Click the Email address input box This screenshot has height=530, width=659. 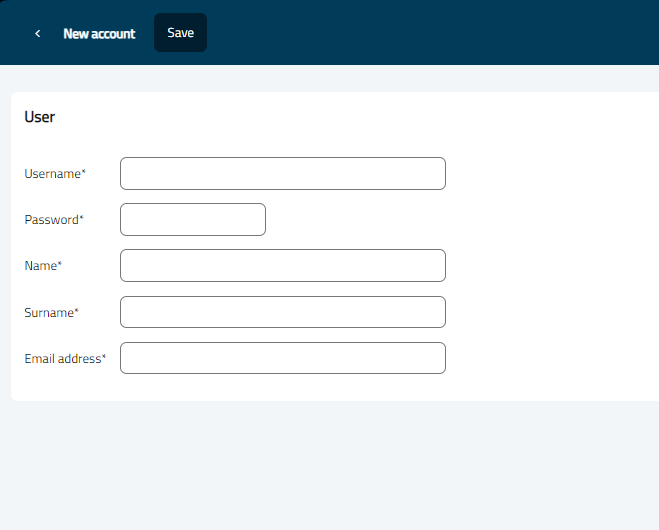pyautogui.click(x=282, y=358)
